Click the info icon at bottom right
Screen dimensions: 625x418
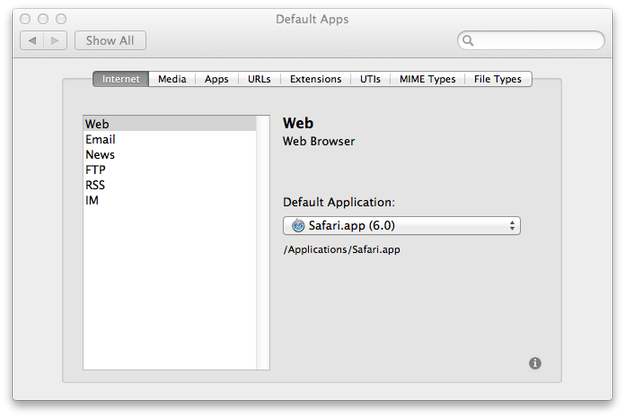pyautogui.click(x=535, y=363)
